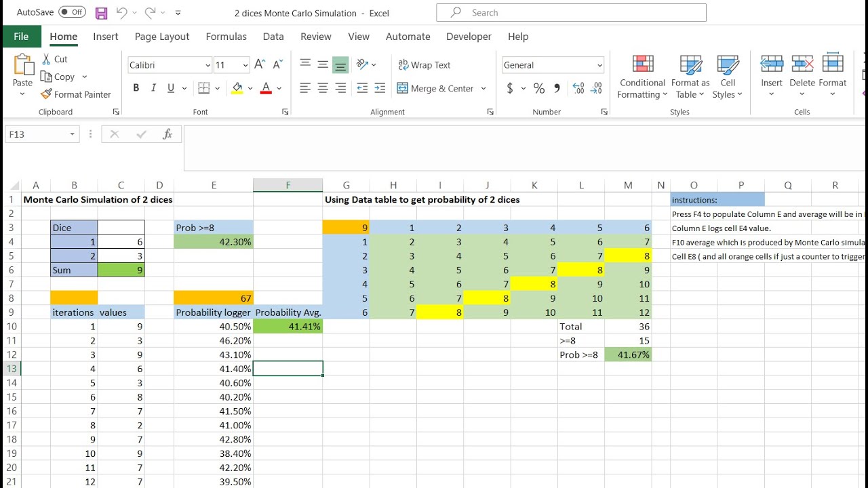The image size is (868, 488).
Task: Open Conditional Formatting menu
Action: [x=642, y=77]
